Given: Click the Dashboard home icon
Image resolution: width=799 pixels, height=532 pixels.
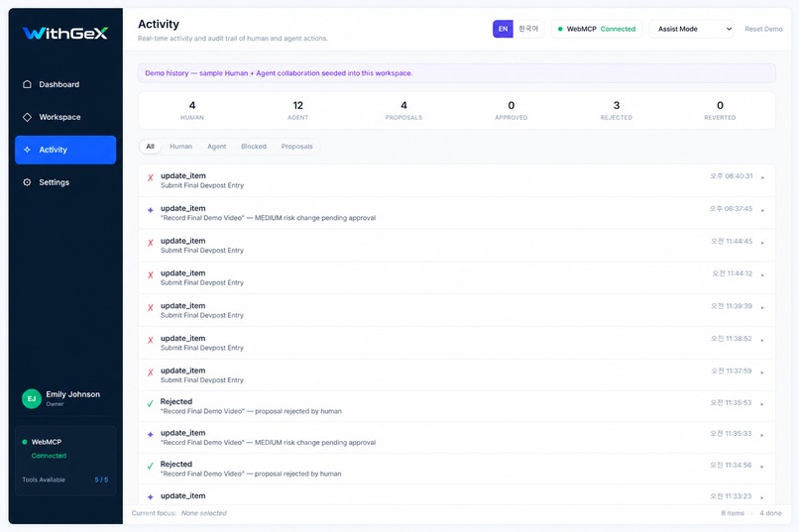Looking at the screenshot, I should pyautogui.click(x=27, y=84).
